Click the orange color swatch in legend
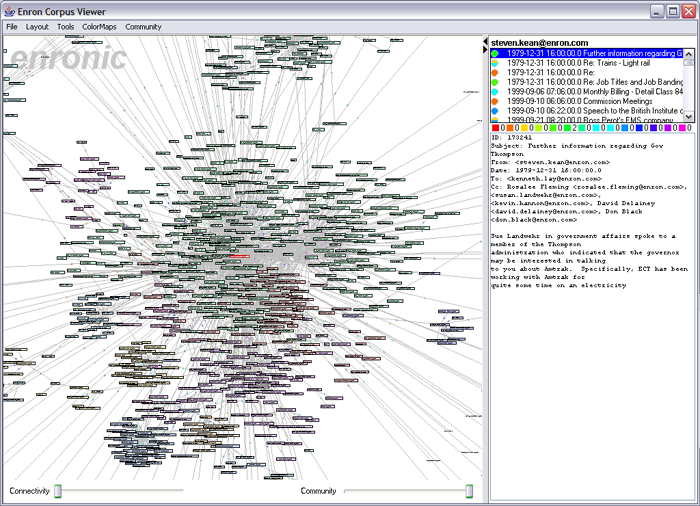700x506 pixels. (x=509, y=128)
